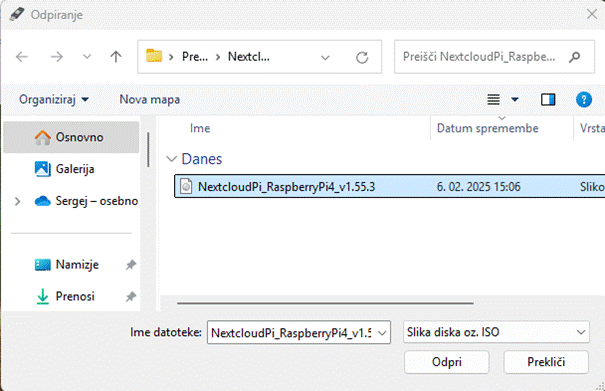Unpin Namizje using its pin icon
This screenshot has height=391, width=605.
pyautogui.click(x=131, y=265)
